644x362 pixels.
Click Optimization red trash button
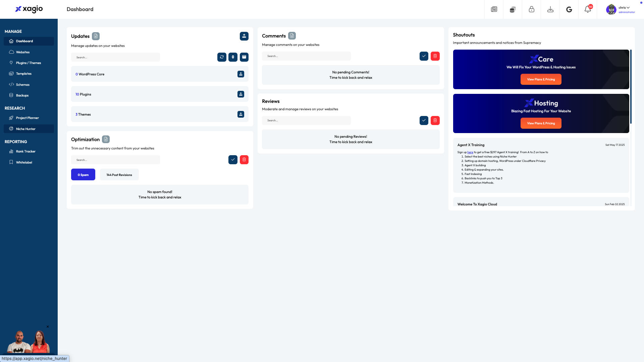point(244,160)
